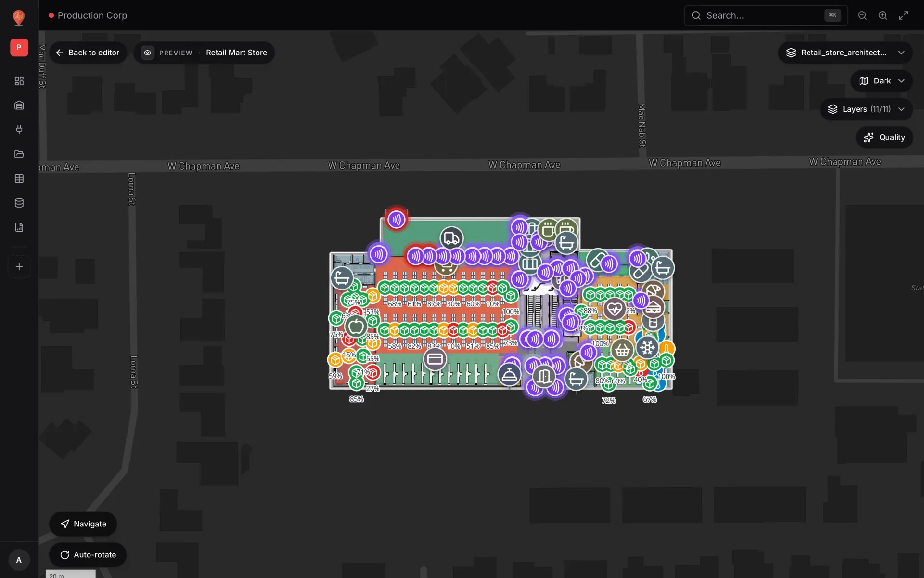Click the delivery truck marker on the map

coord(451,238)
